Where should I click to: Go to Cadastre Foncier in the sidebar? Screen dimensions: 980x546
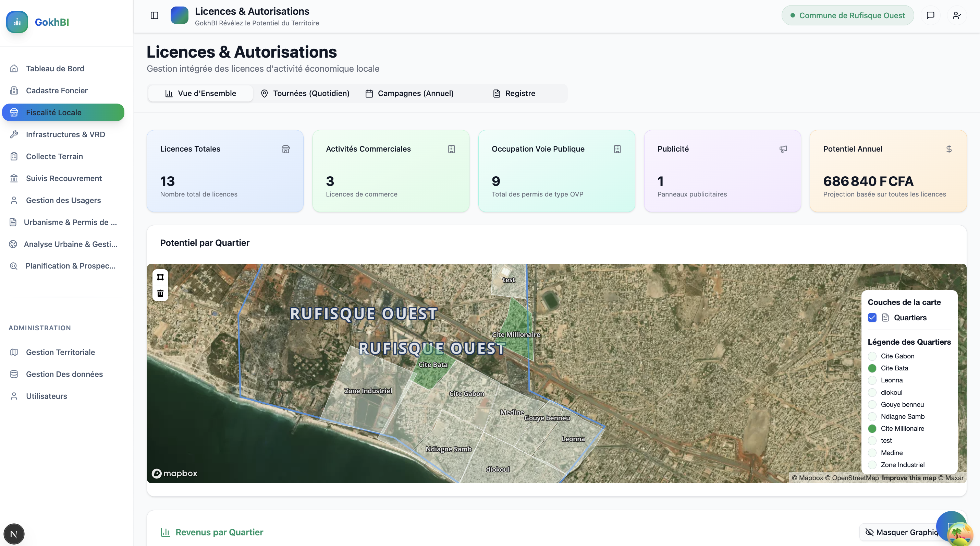coord(57,91)
